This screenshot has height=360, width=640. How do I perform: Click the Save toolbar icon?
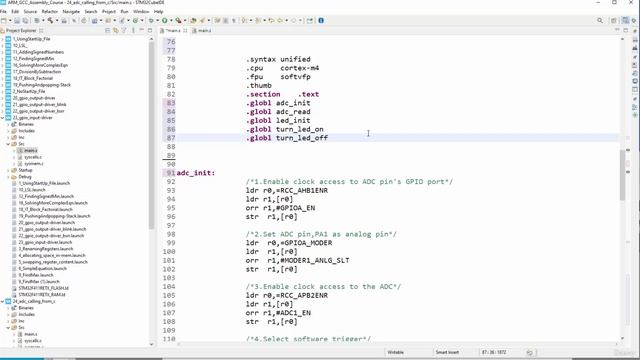(x=17, y=20)
